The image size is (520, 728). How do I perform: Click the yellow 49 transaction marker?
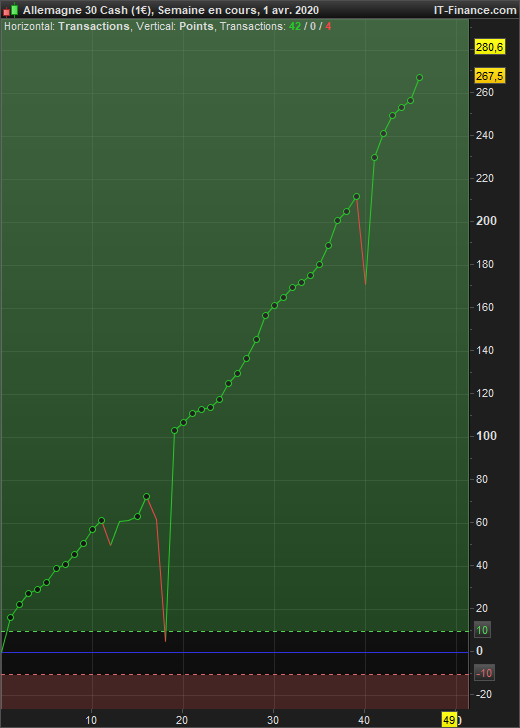pyautogui.click(x=449, y=721)
